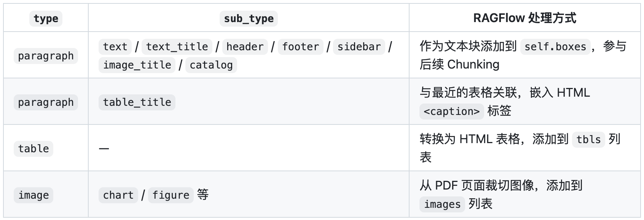Click the "RAGFlow 处理方式" column header
The height and width of the screenshot is (220, 644).
coord(524,18)
